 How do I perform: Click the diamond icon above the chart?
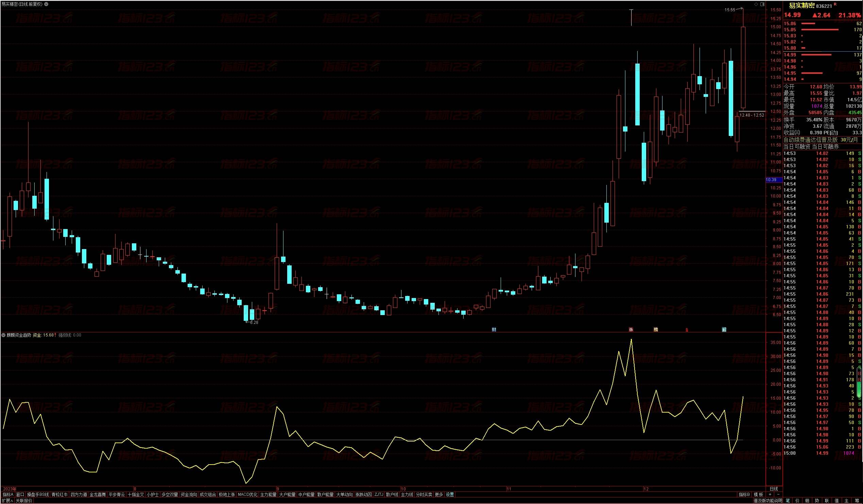(756, 4)
